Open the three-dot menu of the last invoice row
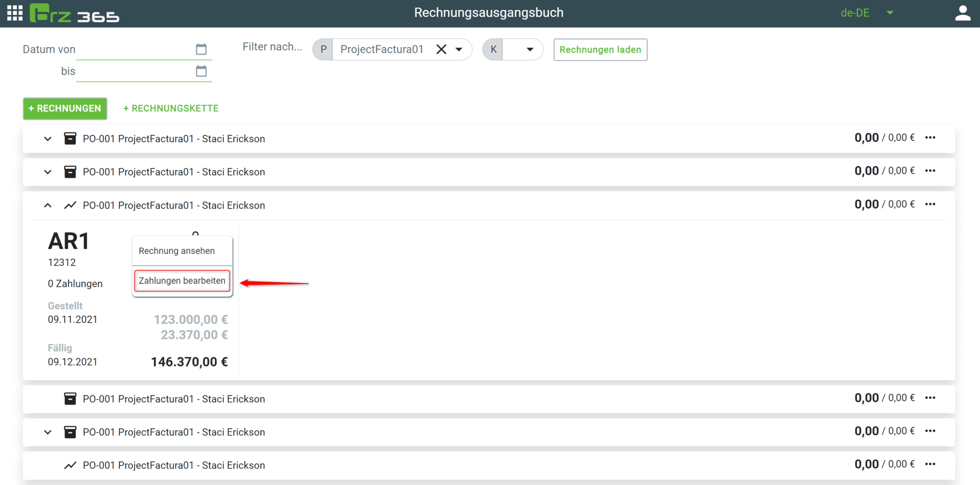This screenshot has width=980, height=485. coord(930,464)
